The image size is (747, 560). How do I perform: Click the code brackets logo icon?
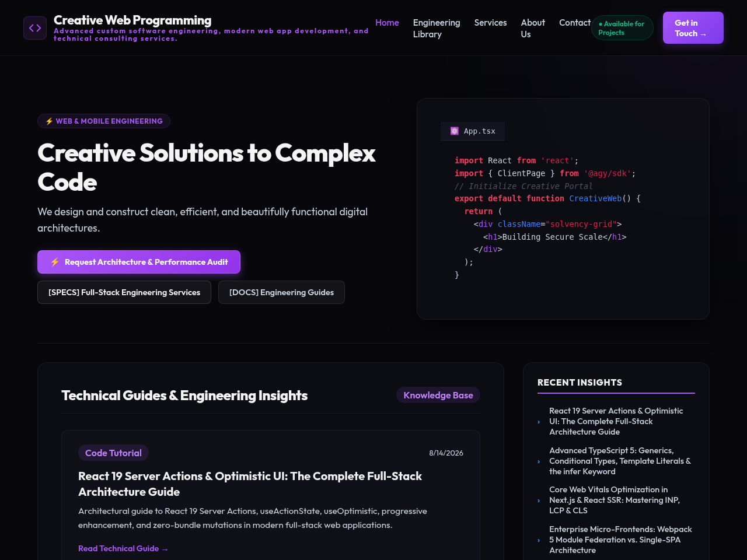pyautogui.click(x=35, y=28)
